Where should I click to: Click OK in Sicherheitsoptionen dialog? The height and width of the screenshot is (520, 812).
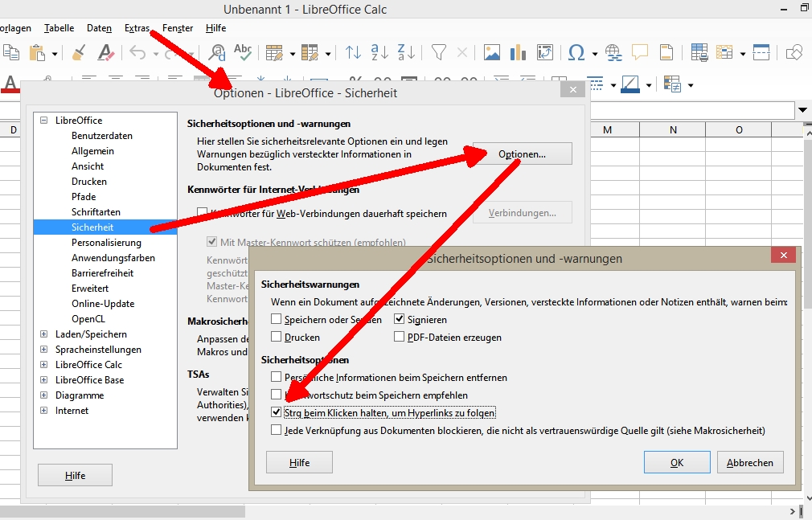677,462
